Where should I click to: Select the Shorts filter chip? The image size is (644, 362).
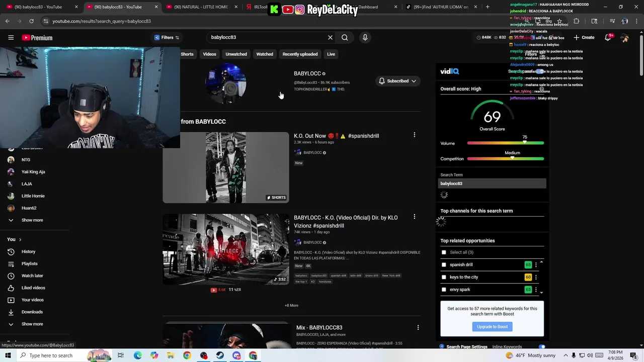[x=187, y=54]
